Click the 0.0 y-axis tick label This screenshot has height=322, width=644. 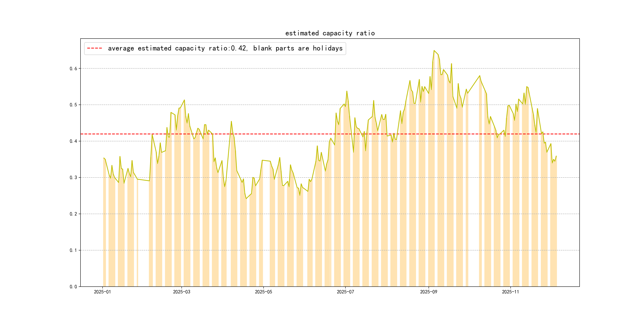click(x=73, y=287)
